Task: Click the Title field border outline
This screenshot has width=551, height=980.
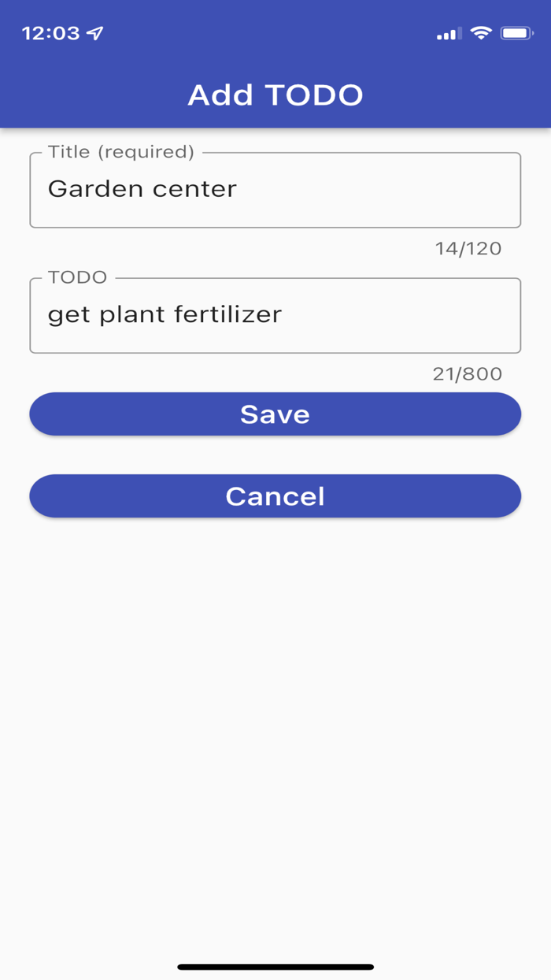Action: [275, 226]
